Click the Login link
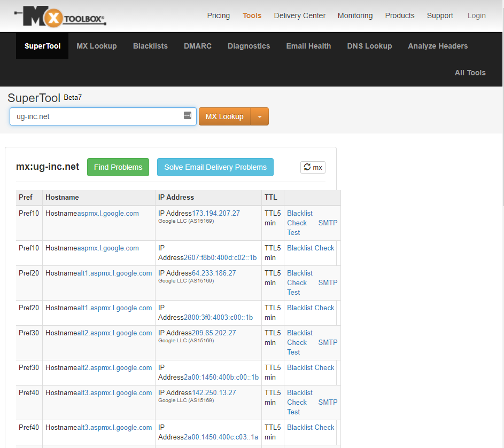This screenshot has width=504, height=448. (x=476, y=15)
